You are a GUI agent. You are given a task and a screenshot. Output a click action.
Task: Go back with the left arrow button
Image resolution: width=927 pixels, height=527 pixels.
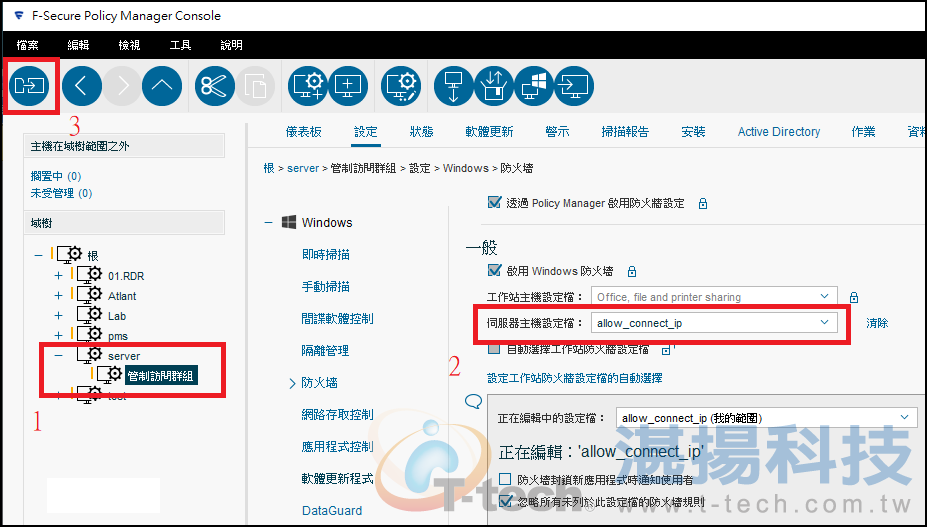tap(82, 86)
